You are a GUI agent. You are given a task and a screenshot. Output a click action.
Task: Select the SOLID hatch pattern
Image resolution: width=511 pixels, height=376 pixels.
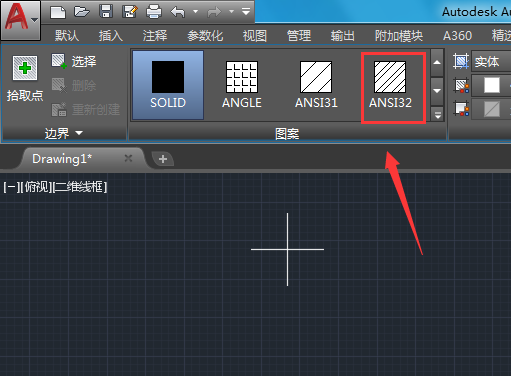click(168, 85)
